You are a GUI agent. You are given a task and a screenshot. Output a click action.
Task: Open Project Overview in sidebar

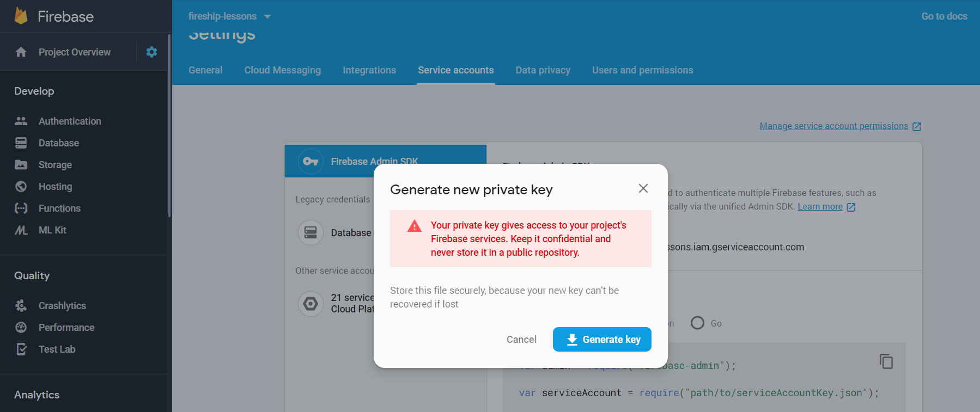pos(74,52)
